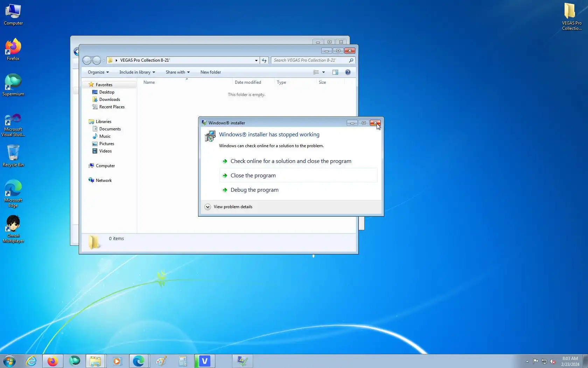Open the address bar history dropdown
This screenshot has width=588, height=368.
click(256, 60)
